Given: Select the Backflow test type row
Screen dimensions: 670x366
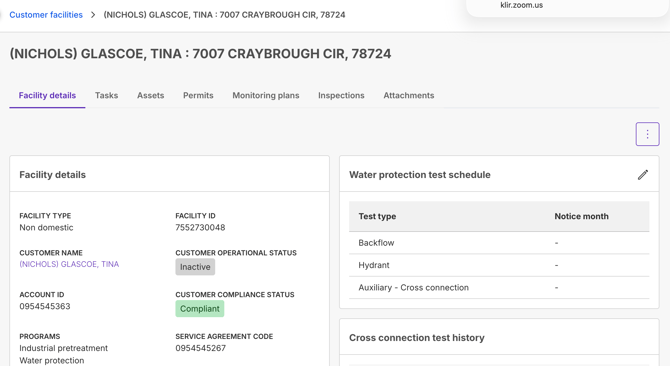Looking at the screenshot, I should pyautogui.click(x=499, y=243).
